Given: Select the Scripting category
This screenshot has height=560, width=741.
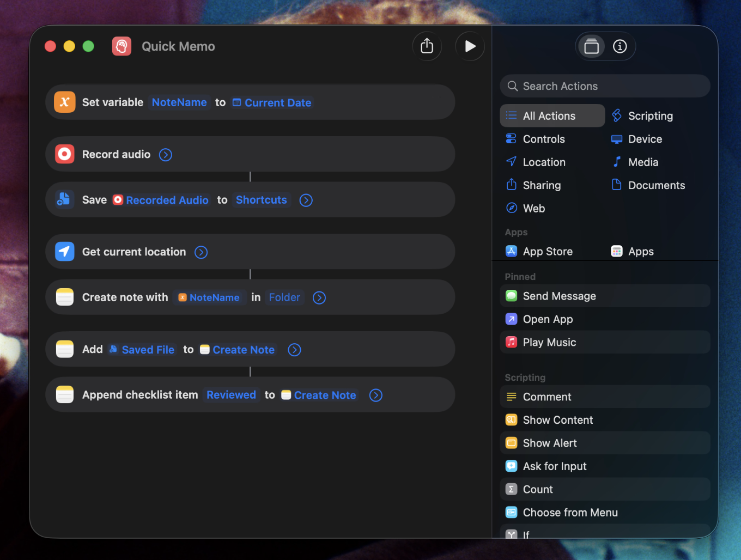Looking at the screenshot, I should (x=650, y=116).
